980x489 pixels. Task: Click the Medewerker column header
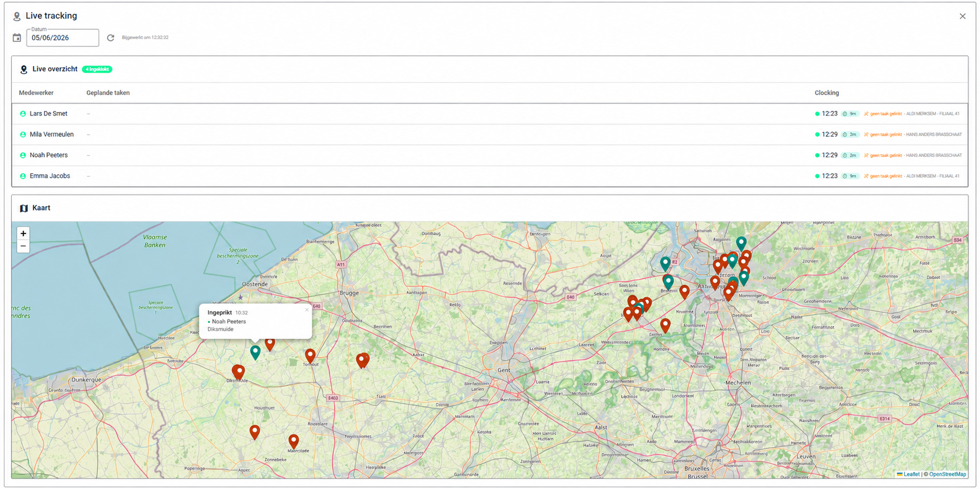click(36, 93)
